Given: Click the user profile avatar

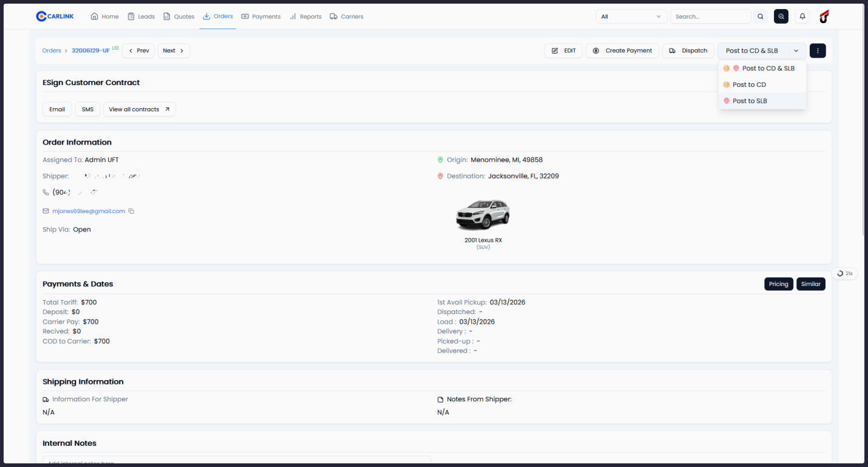Looking at the screenshot, I should pyautogui.click(x=824, y=16).
